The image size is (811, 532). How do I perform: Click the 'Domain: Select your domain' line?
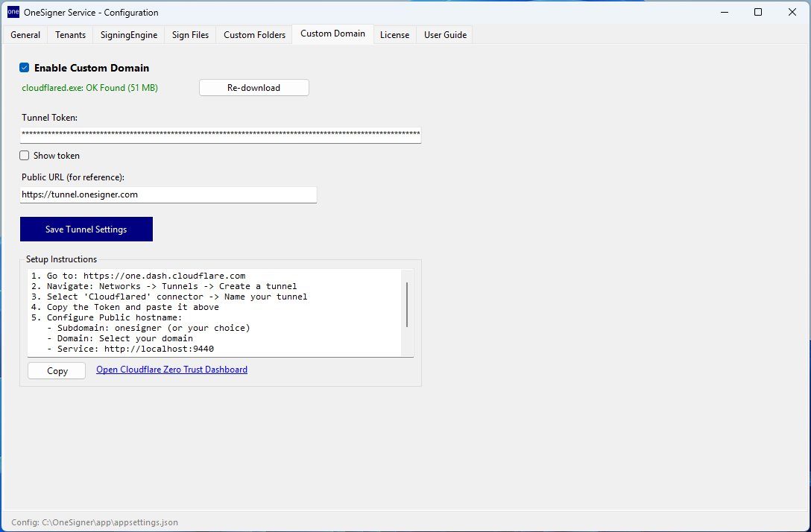pos(120,338)
